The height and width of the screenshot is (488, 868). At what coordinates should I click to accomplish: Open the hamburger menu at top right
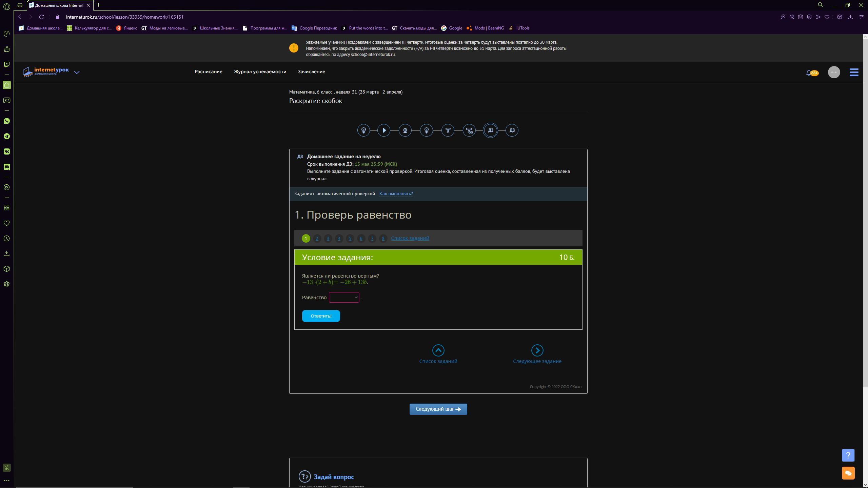[x=854, y=72]
